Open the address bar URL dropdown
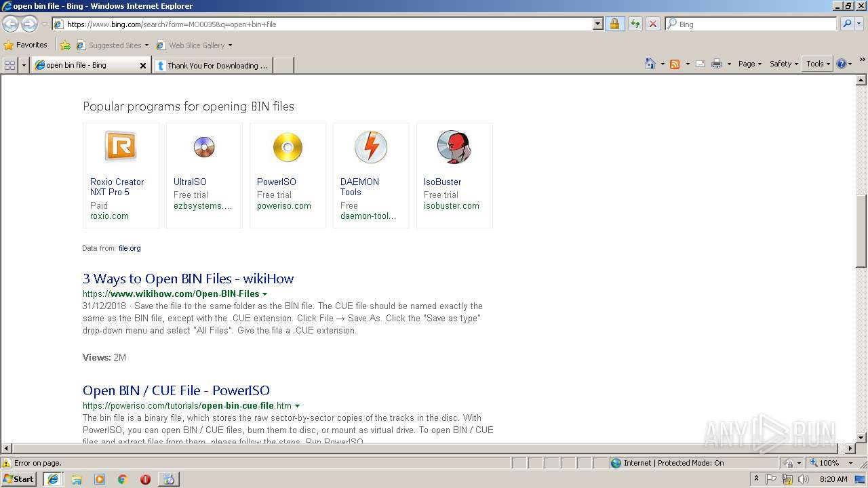Image resolution: width=868 pixels, height=488 pixels. pyautogui.click(x=597, y=24)
